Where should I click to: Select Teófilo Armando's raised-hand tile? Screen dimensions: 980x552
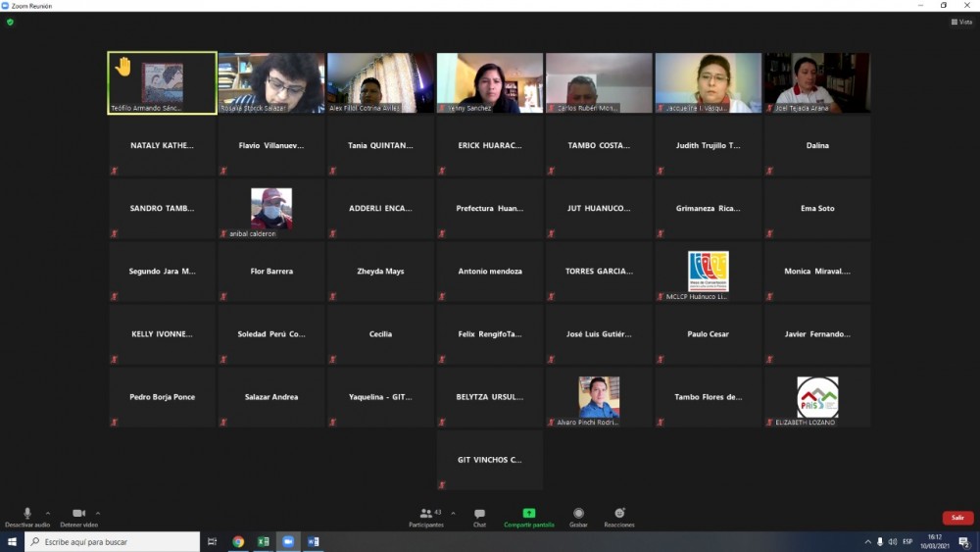click(x=162, y=83)
